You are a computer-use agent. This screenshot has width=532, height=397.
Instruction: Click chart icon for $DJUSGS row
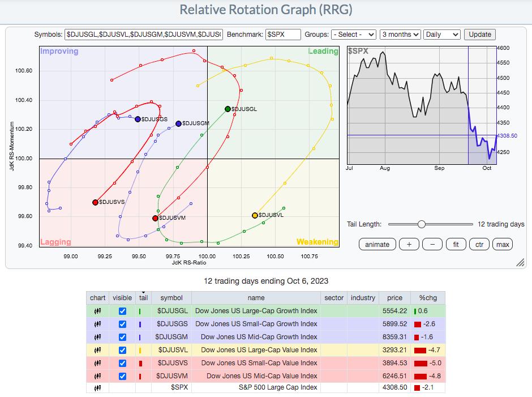pos(98,324)
